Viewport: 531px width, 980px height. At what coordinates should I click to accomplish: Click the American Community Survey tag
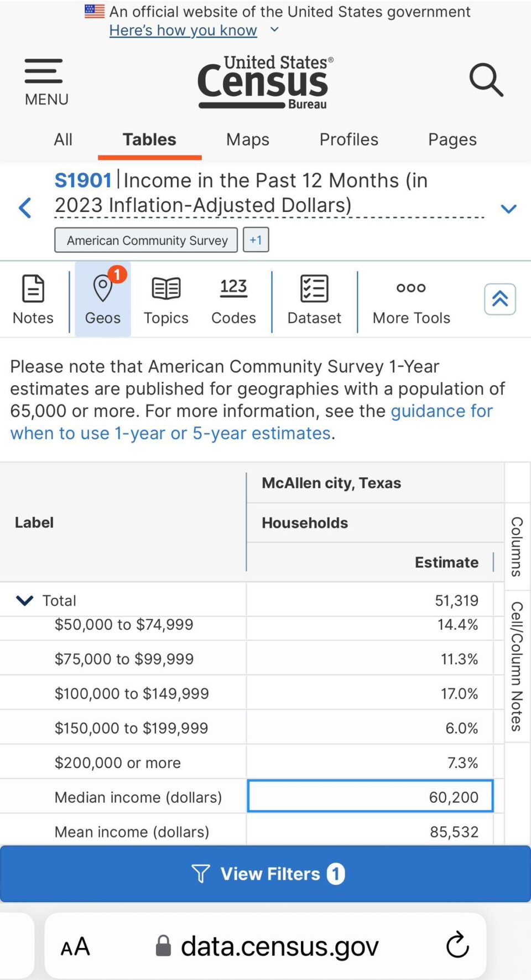[x=146, y=240]
